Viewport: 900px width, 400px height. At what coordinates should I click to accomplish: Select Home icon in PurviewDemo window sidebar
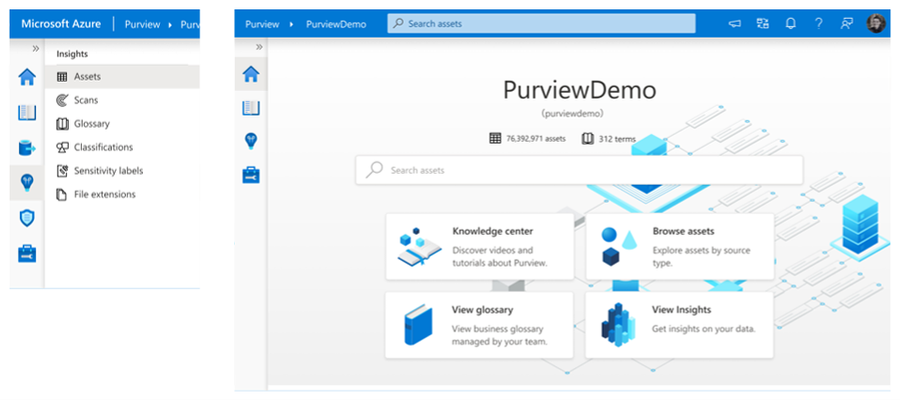(251, 74)
